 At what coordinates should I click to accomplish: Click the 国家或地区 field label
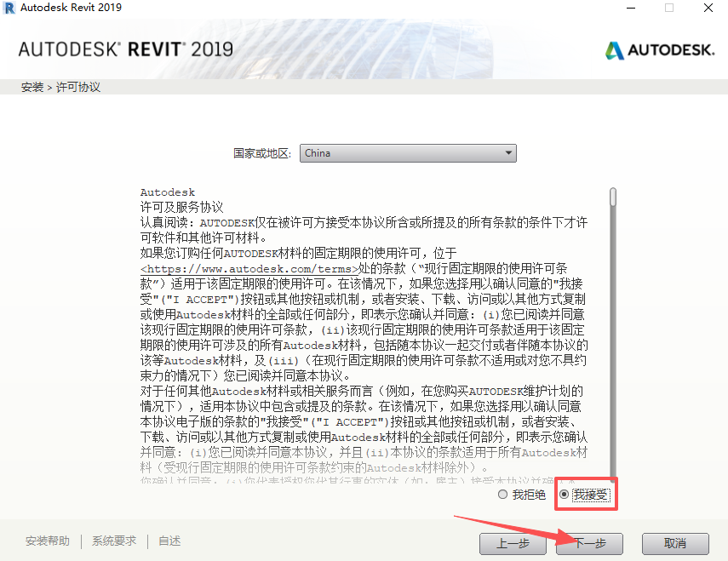point(263,153)
